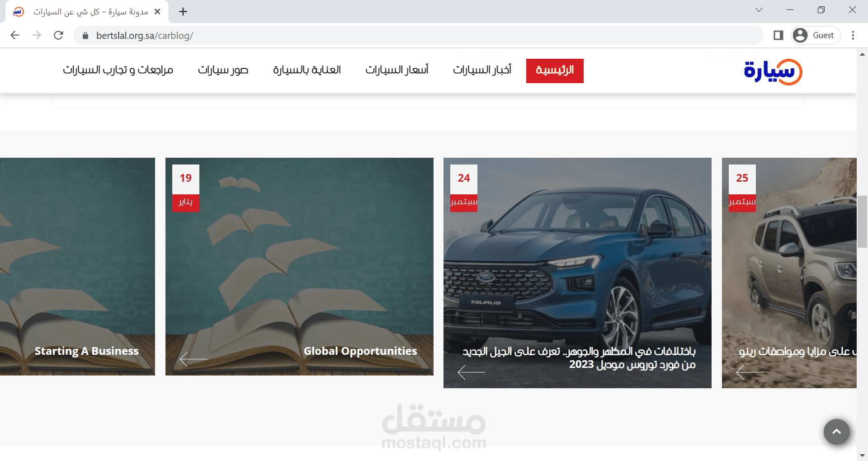Click the browser forward arrow

37,35
